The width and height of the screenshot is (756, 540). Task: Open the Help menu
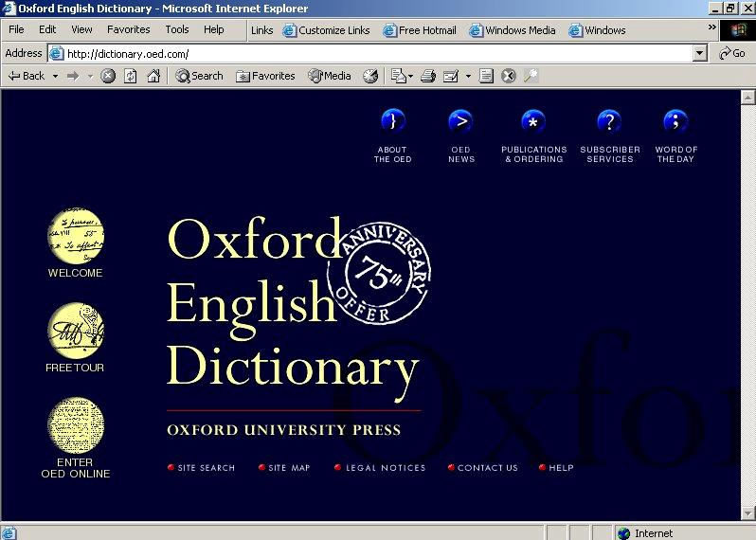coord(213,29)
